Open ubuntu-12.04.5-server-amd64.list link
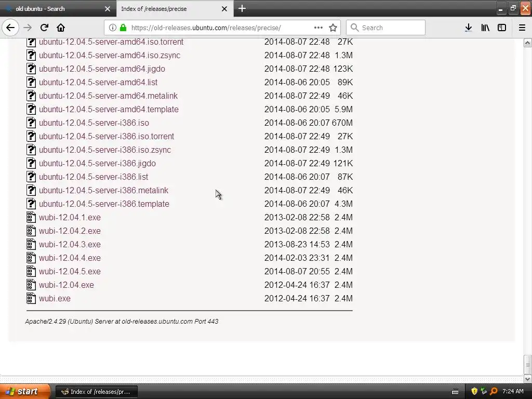This screenshot has height=399, width=532. [98, 83]
